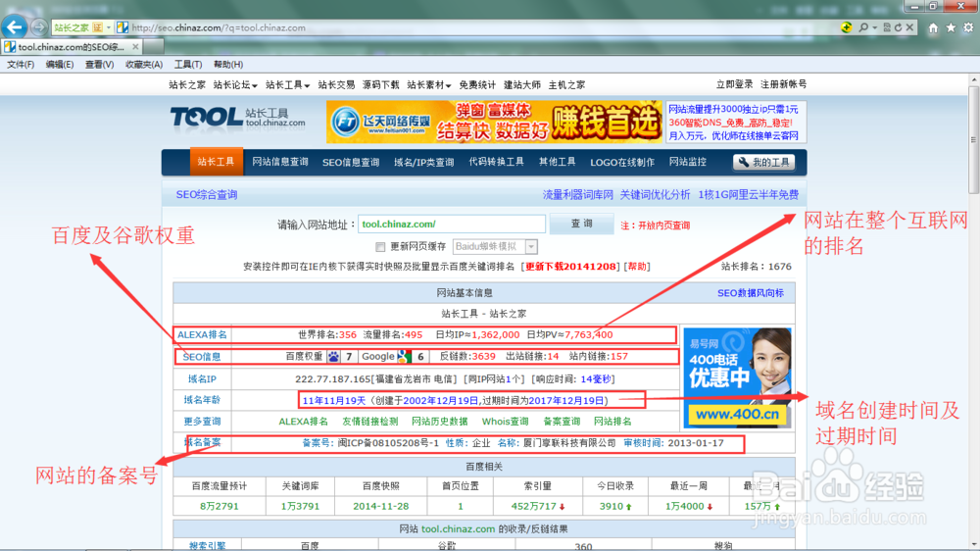This screenshot has height=551, width=980.
Task: Click the green security shield icon
Action: 847,27
